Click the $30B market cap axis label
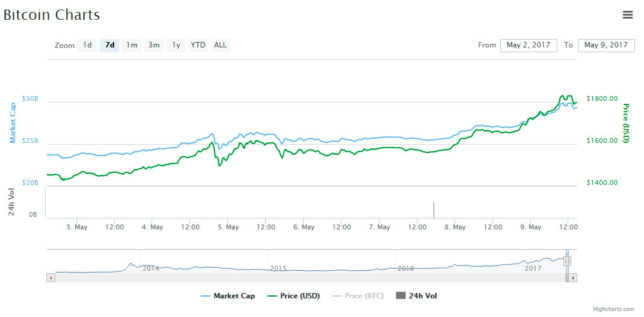The image size is (644, 317). tap(30, 99)
